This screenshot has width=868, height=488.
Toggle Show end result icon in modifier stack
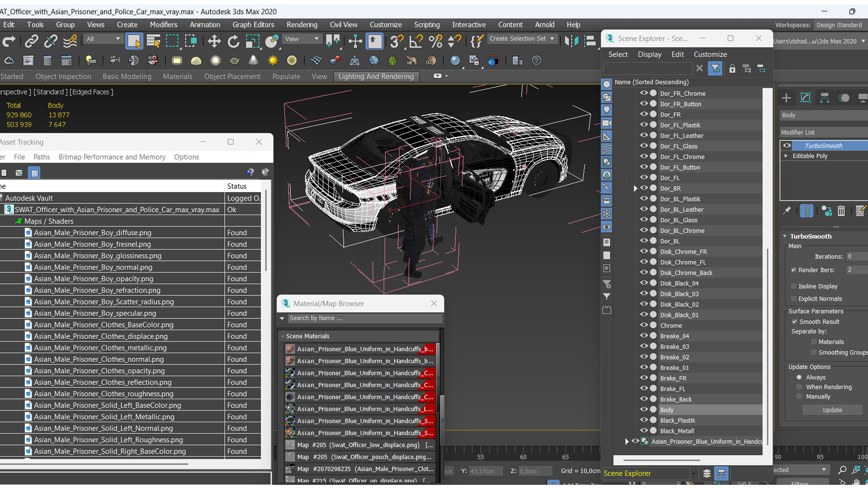(807, 211)
